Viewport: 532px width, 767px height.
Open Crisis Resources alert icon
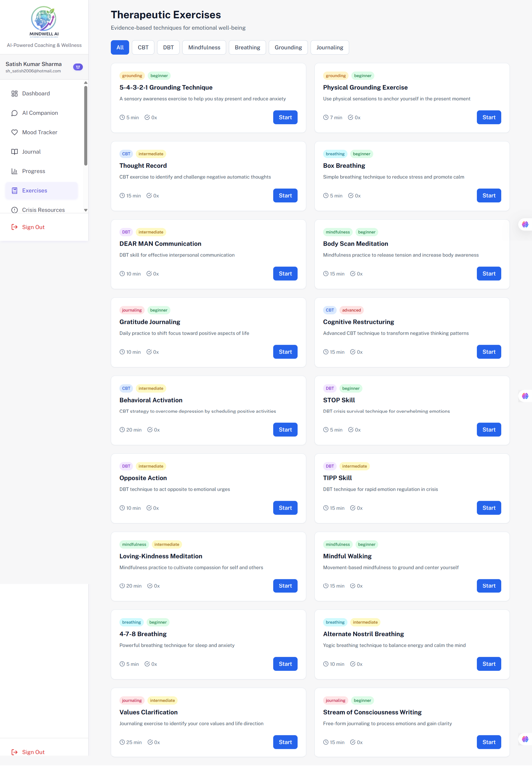coord(15,210)
